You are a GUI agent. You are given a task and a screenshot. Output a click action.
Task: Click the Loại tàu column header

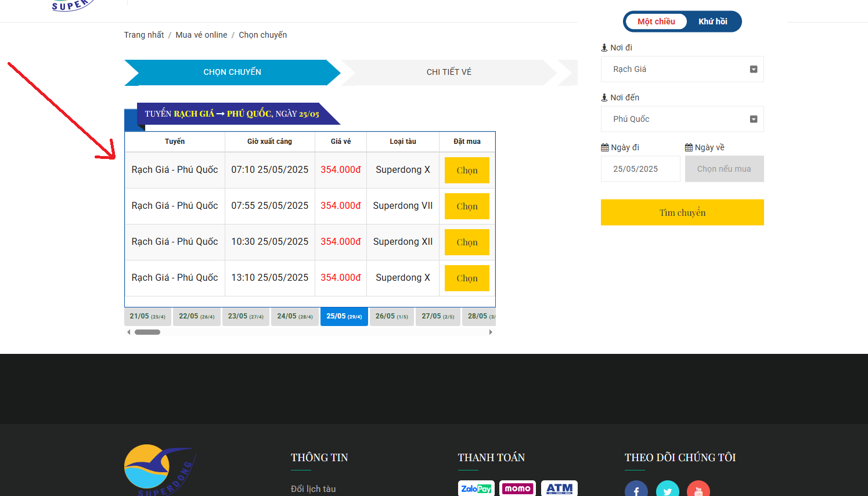point(403,142)
